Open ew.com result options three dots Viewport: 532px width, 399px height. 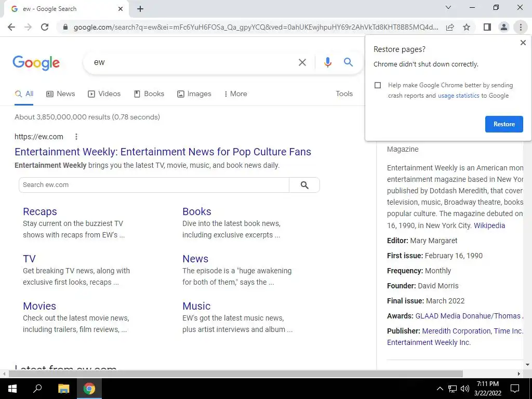(76, 137)
